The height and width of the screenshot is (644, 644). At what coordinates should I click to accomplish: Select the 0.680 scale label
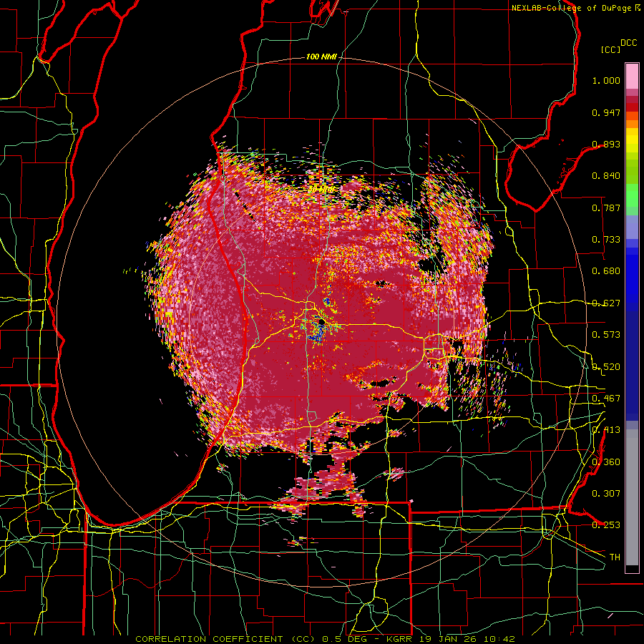[606, 271]
